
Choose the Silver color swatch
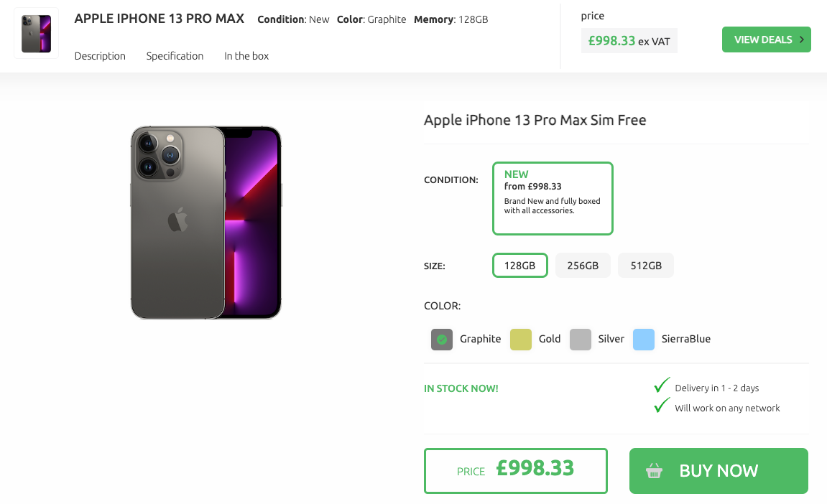[x=581, y=339]
